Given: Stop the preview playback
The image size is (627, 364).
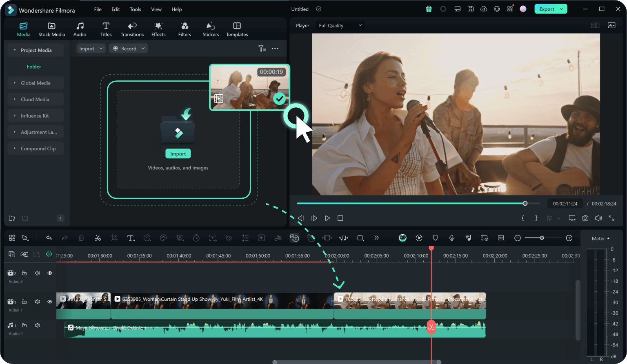Looking at the screenshot, I should [x=340, y=218].
